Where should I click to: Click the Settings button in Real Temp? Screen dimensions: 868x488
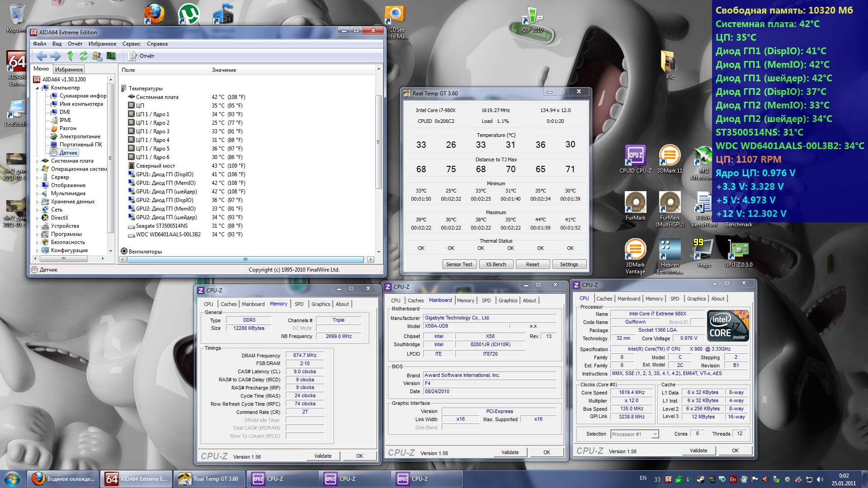[x=569, y=264]
